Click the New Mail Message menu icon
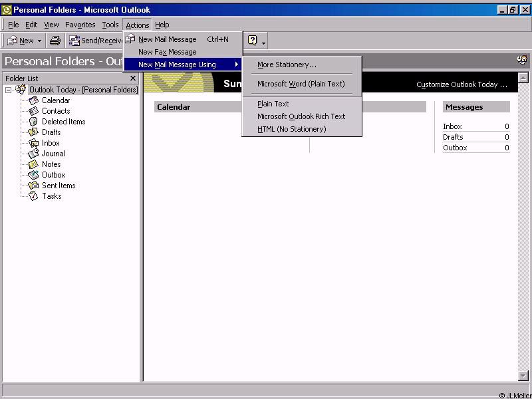The width and height of the screenshot is (532, 399). point(130,39)
